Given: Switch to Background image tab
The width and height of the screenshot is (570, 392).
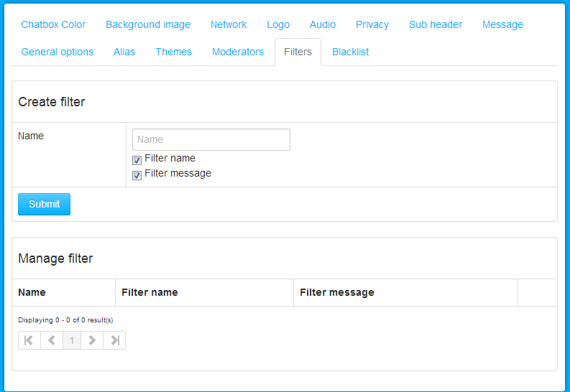Looking at the screenshot, I should click(148, 24).
